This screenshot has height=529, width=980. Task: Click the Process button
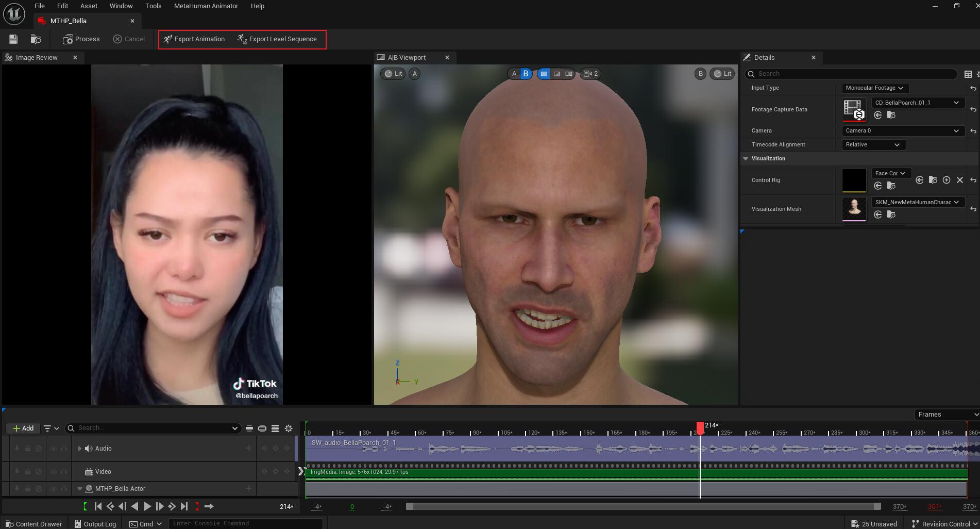pos(81,39)
